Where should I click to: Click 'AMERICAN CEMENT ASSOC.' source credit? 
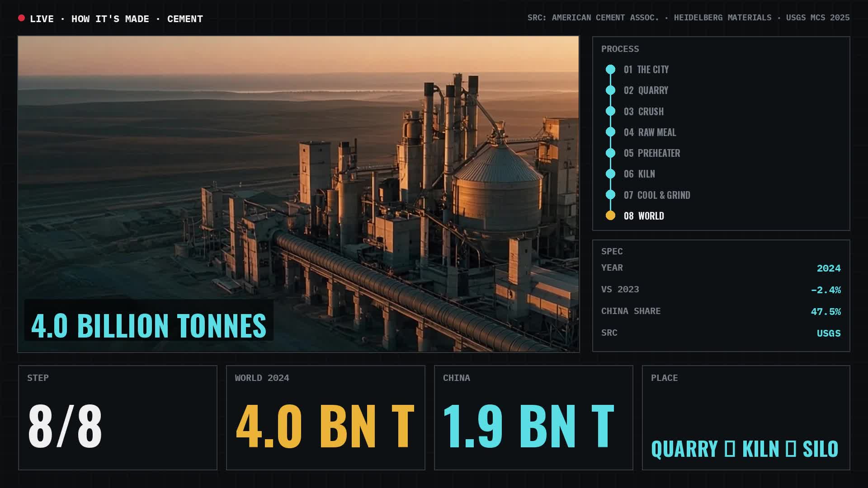coord(605,18)
